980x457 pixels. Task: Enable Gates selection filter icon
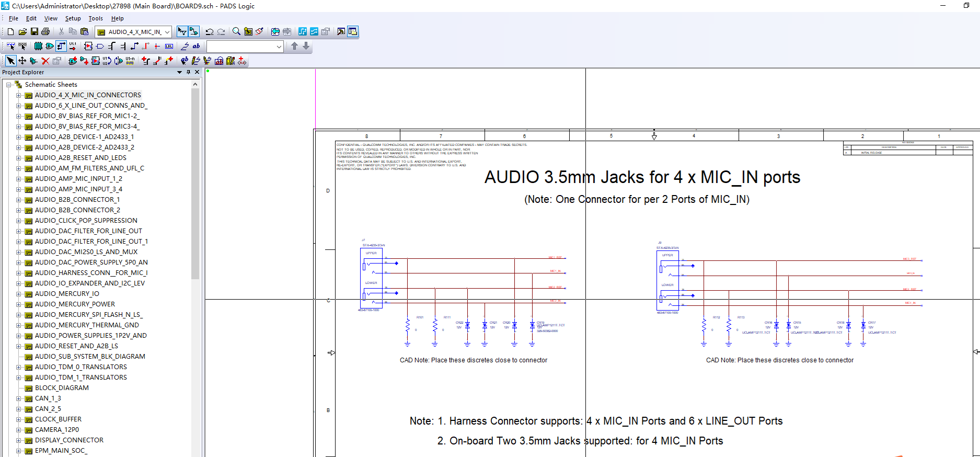point(50,47)
